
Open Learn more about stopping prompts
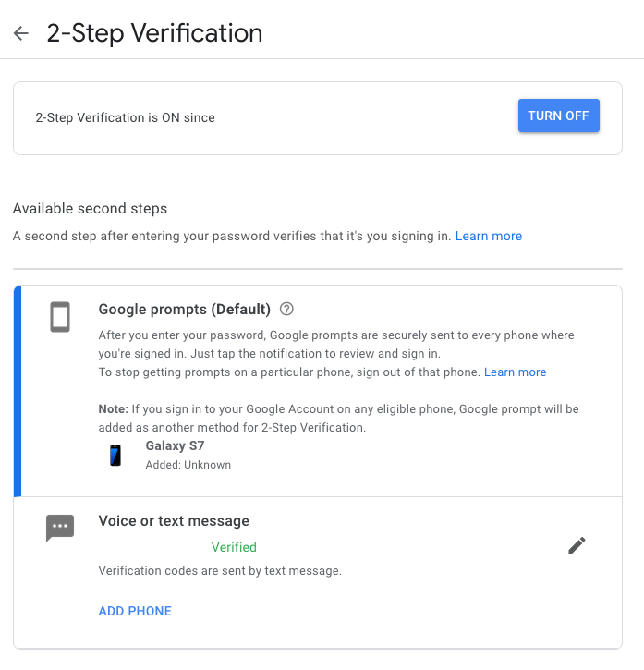click(x=515, y=372)
